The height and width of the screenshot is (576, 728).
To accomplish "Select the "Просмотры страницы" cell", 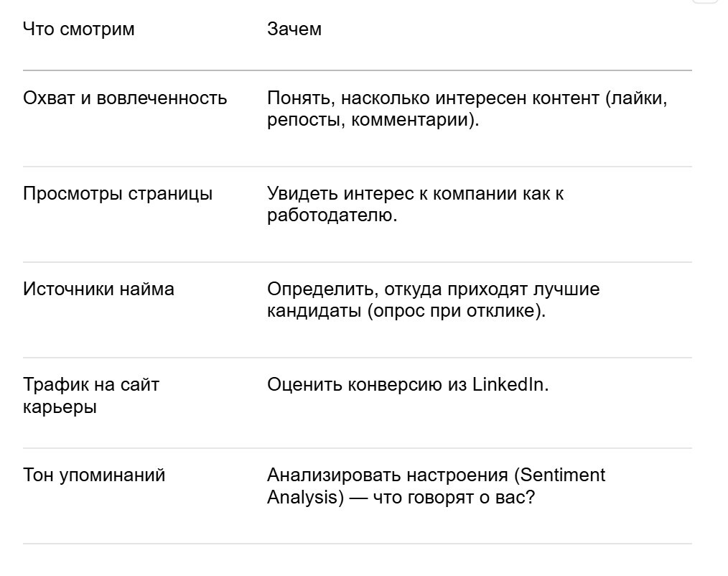I will (x=118, y=193).
